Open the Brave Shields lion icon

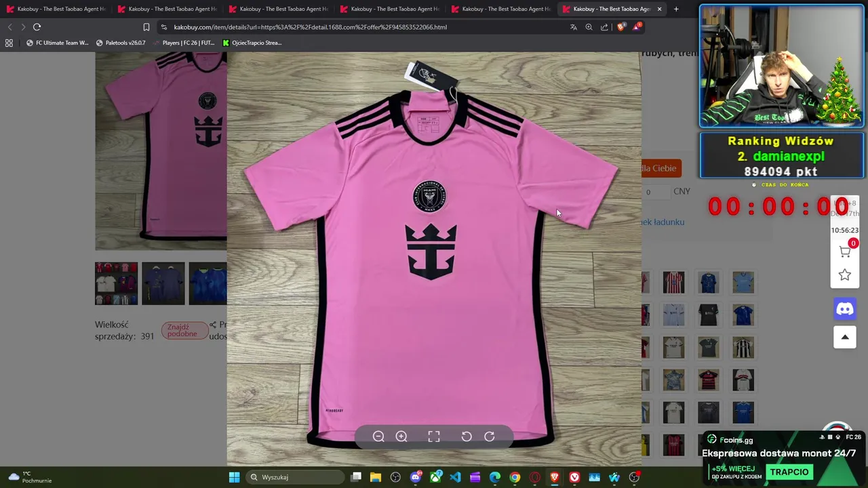(620, 27)
